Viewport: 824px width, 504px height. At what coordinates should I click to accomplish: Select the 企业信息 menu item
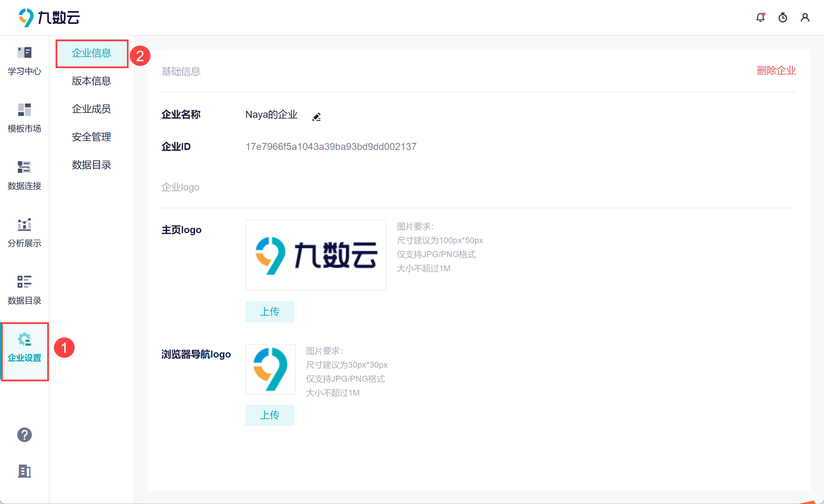click(x=92, y=53)
